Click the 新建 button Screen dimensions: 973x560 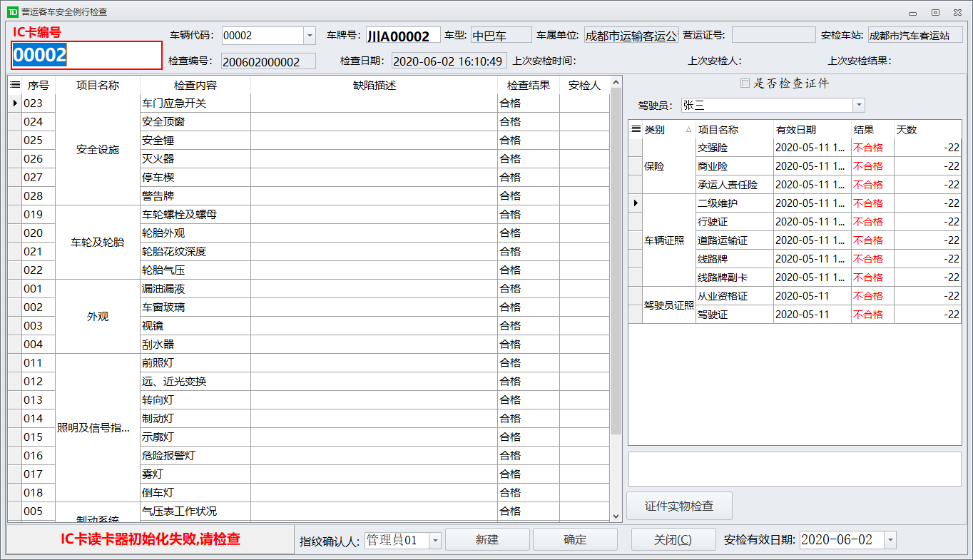pyautogui.click(x=487, y=540)
